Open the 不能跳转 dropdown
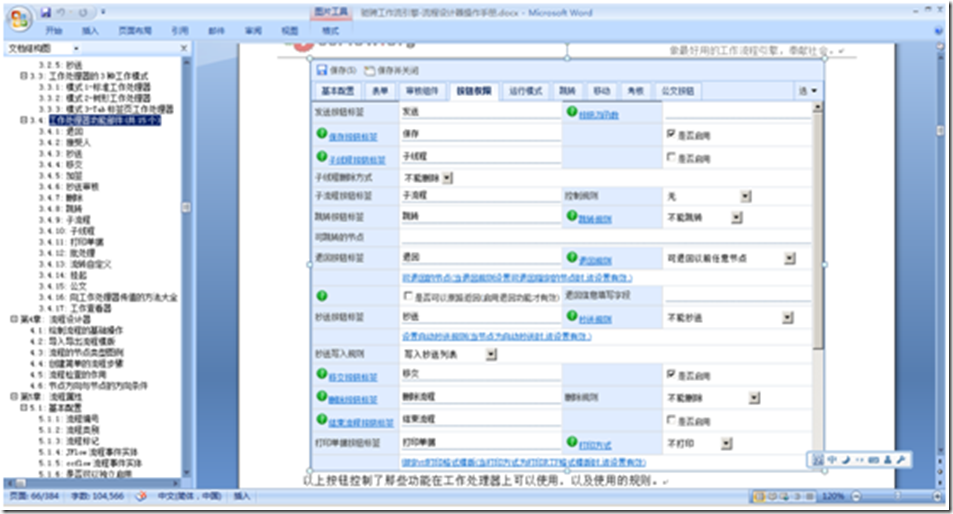Screen dimensions: 953x514 pos(737,217)
